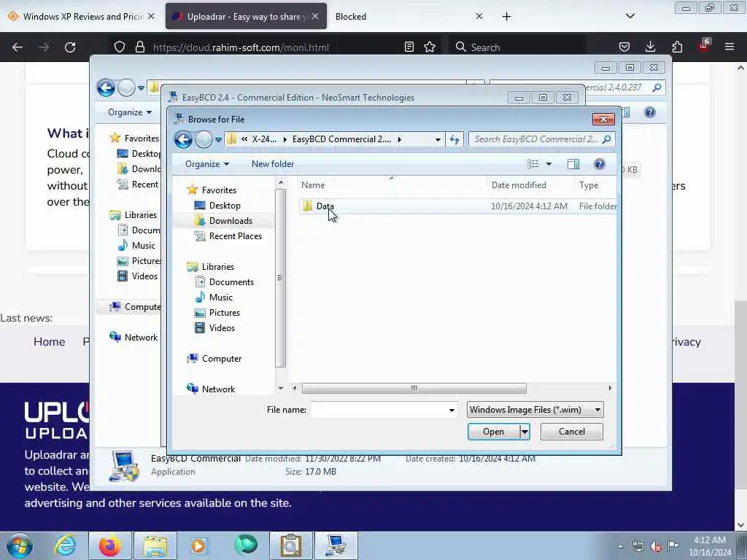The image size is (747, 560).
Task: Open Help in Browse dialog
Action: click(x=600, y=164)
